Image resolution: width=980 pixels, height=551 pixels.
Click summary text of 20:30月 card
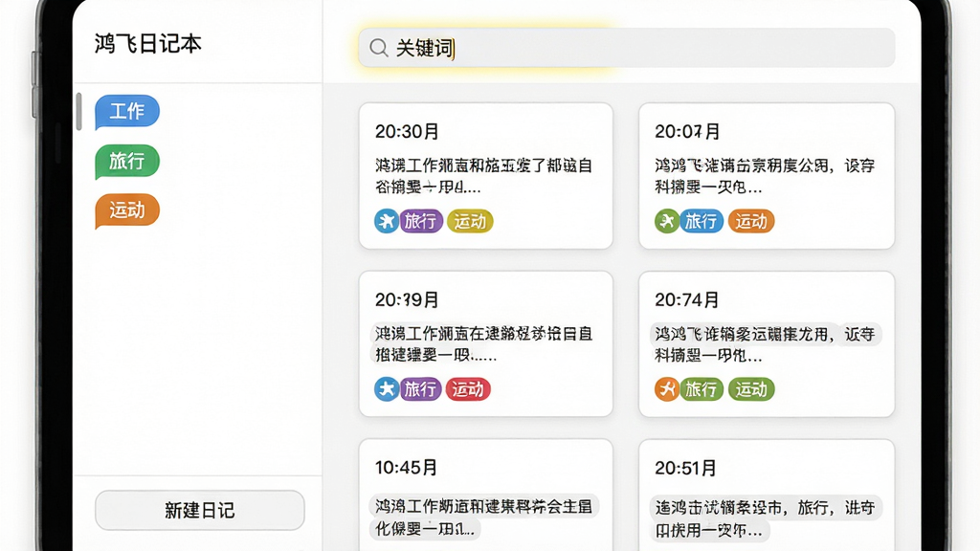[483, 176]
